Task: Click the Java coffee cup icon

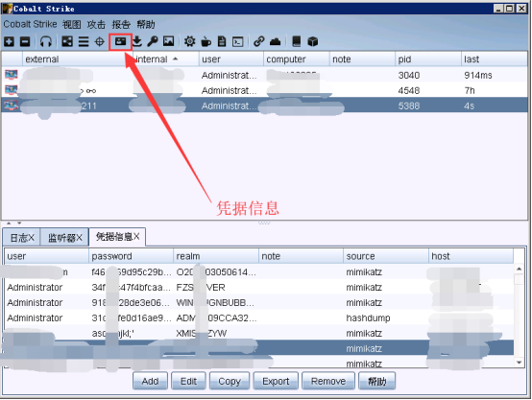Action: [206, 41]
